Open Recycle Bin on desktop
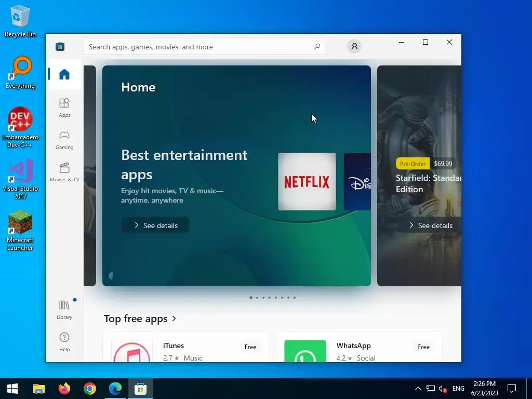Viewport: 532px width, 399px height. click(20, 21)
